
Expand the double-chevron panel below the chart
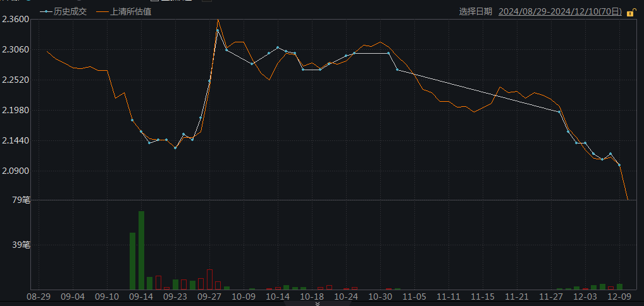pos(318,303)
